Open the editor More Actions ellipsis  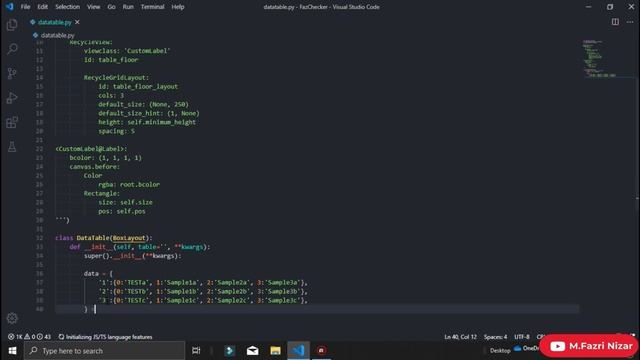click(x=630, y=22)
